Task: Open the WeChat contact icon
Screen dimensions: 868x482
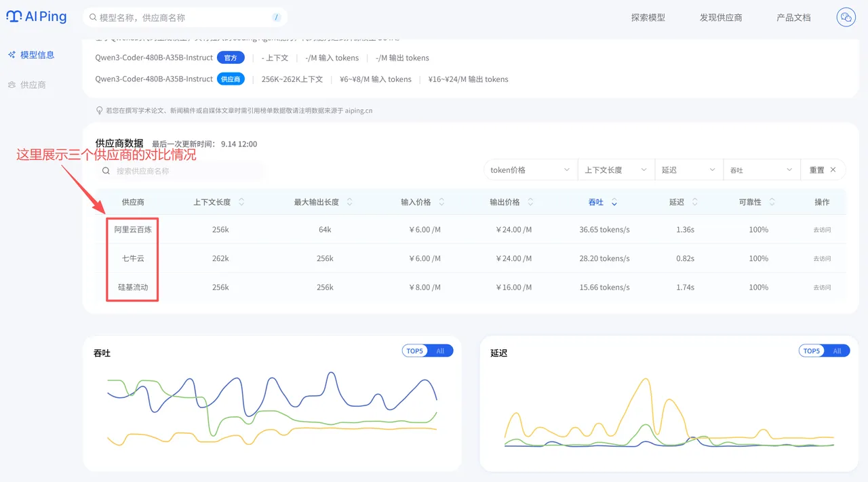Action: click(x=846, y=18)
